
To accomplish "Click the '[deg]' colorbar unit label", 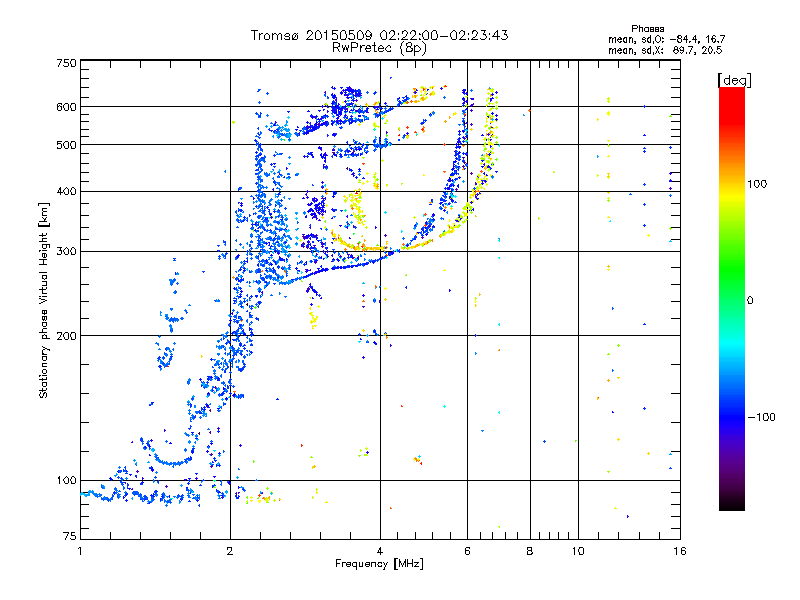I will tap(734, 80).
